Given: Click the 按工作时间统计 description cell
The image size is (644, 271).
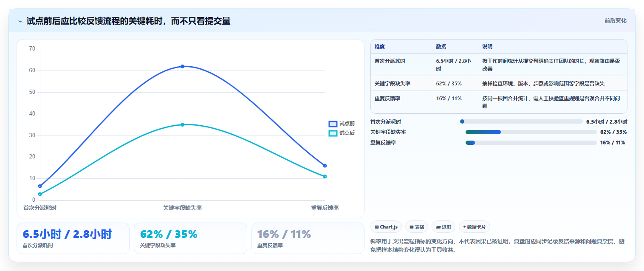Looking at the screenshot, I should point(551,65).
